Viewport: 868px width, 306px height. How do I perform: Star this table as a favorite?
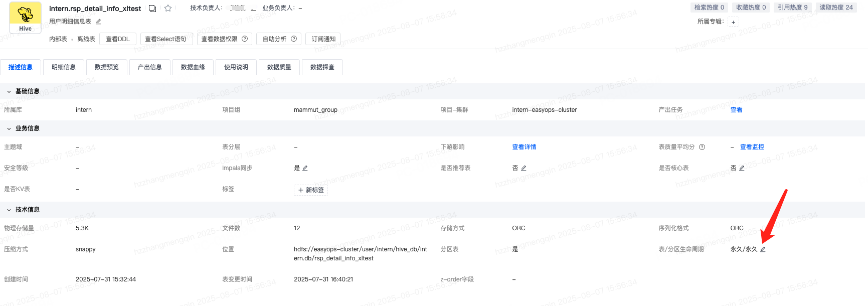pos(168,9)
